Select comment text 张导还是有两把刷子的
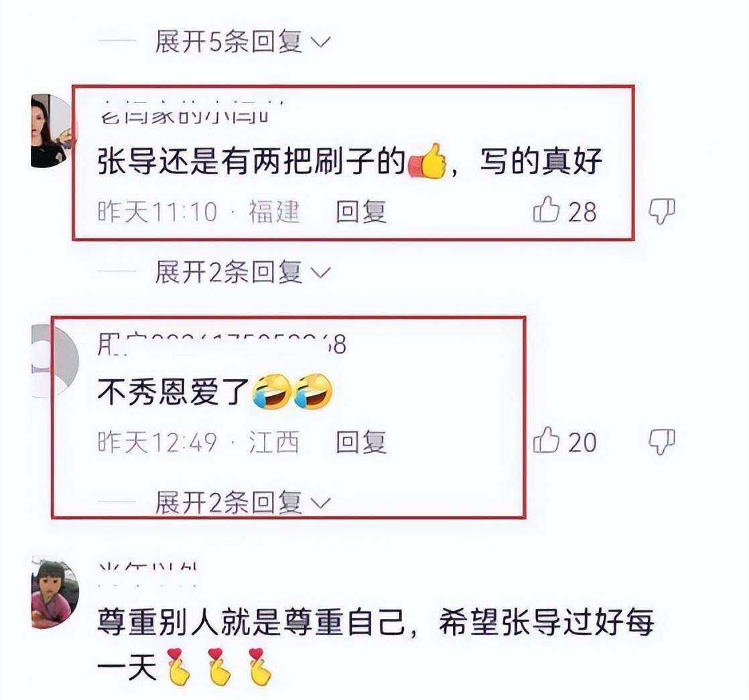This screenshot has height=700, width=749. point(251,161)
